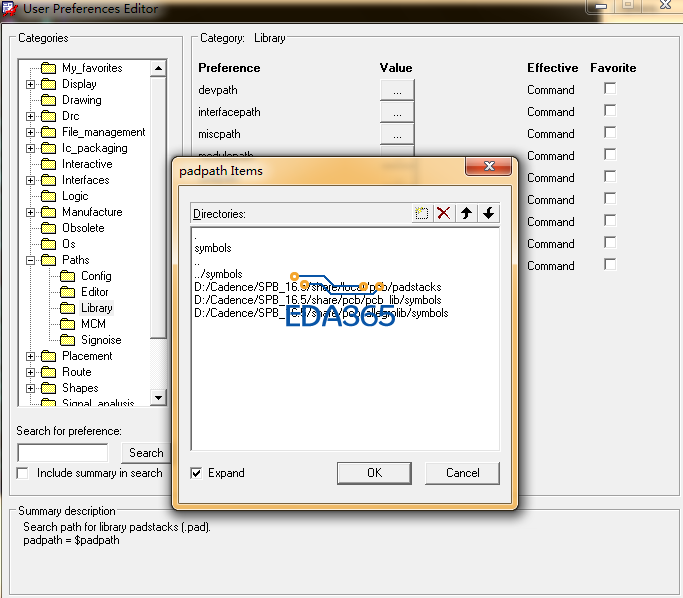Enable Include summary in search checkbox
683x598 pixels.
click(x=22, y=473)
